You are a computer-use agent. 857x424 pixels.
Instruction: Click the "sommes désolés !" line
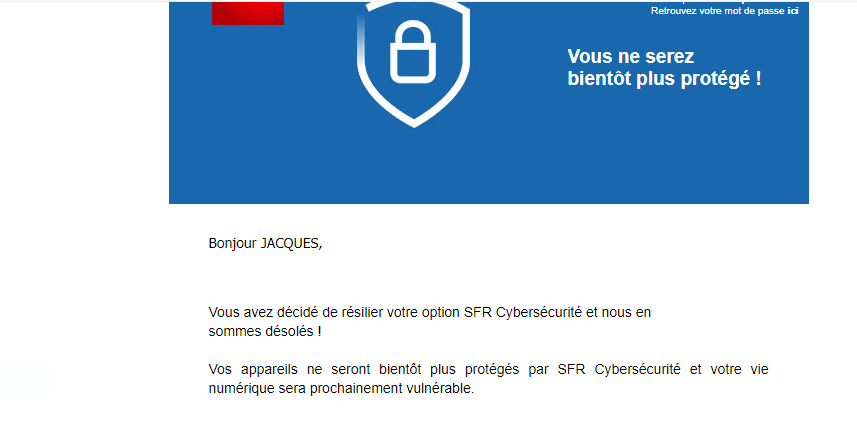tap(265, 331)
